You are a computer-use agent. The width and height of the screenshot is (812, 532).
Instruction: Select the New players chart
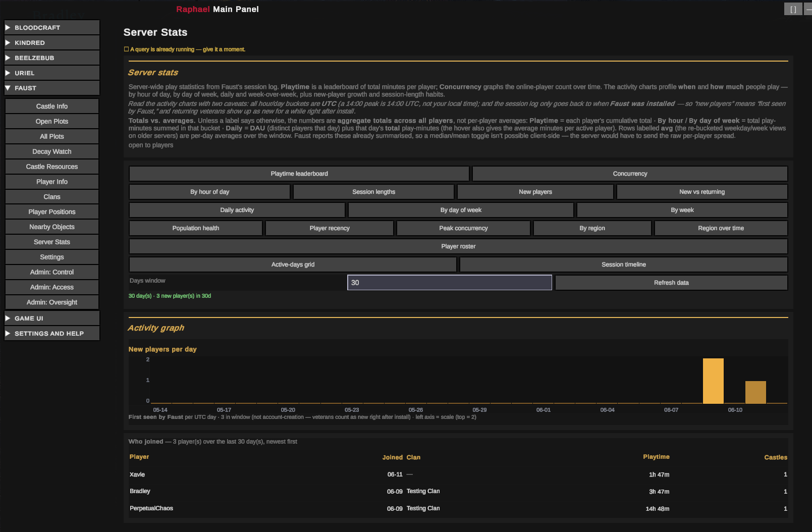pyautogui.click(x=535, y=192)
